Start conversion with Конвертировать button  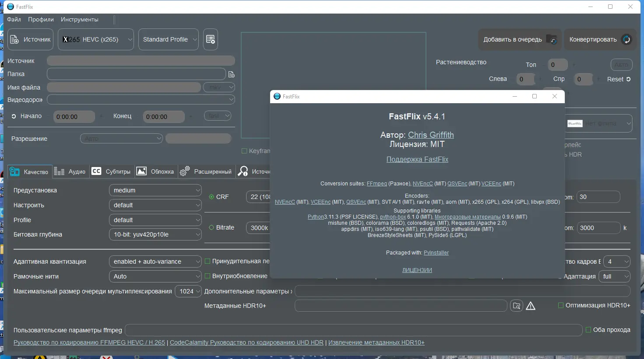[x=599, y=39]
